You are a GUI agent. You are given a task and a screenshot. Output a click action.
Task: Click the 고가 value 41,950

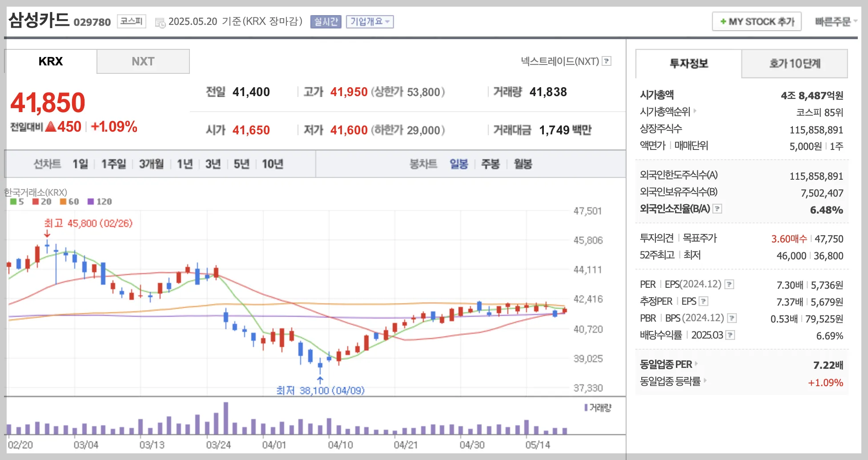349,92
